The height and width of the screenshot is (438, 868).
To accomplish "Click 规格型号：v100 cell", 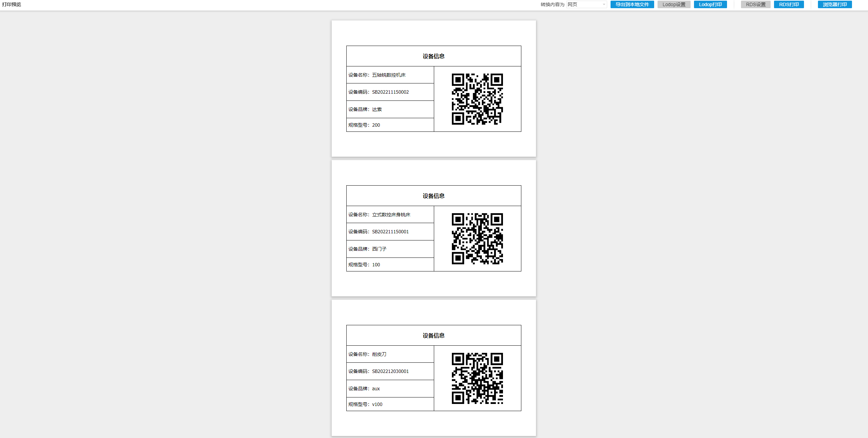I will [390, 404].
